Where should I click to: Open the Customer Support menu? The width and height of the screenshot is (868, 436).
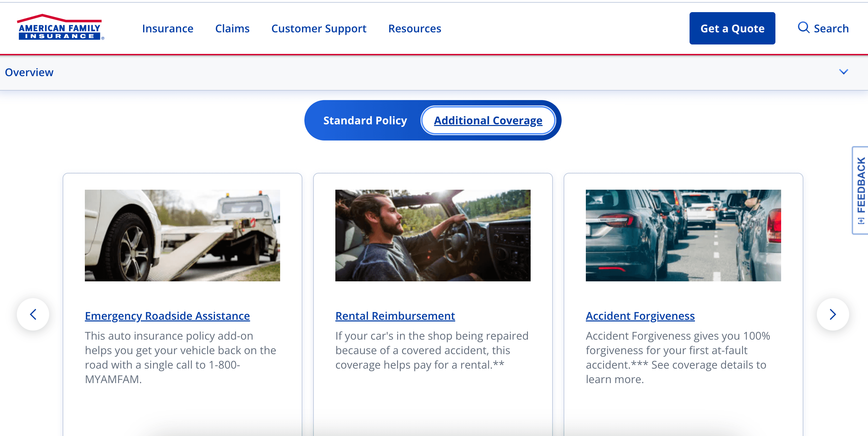[x=319, y=29]
